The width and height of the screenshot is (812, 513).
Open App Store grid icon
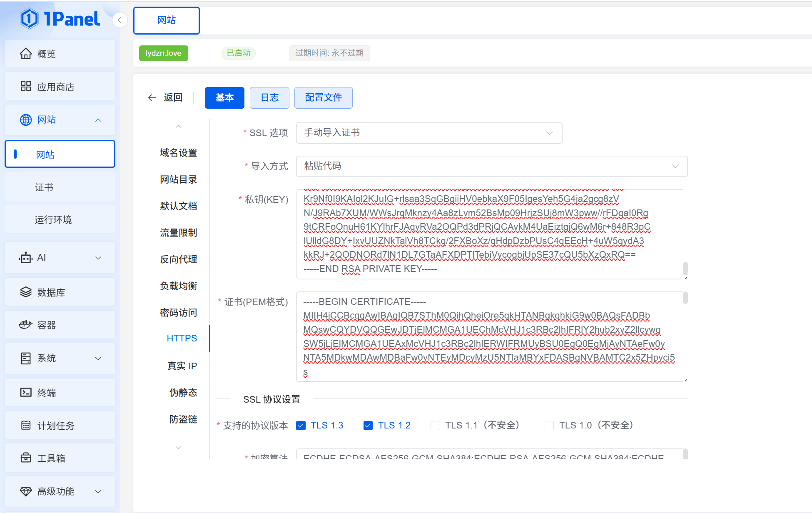coord(26,87)
